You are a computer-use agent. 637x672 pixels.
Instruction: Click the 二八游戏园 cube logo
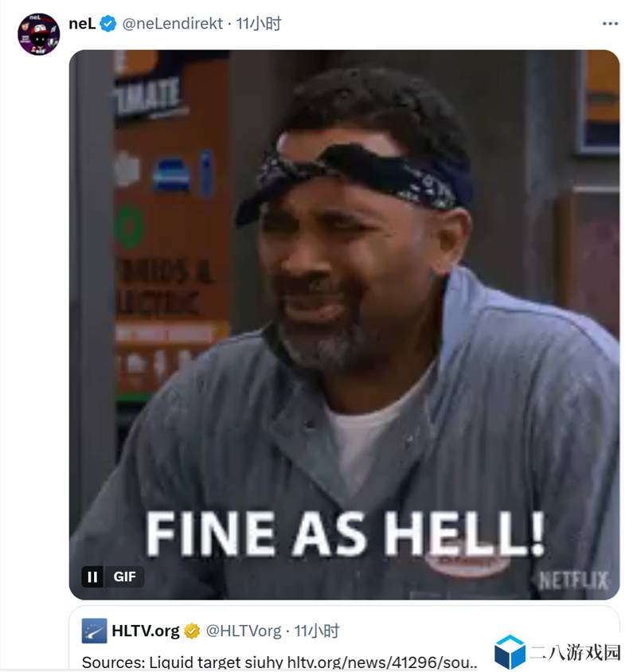510,652
